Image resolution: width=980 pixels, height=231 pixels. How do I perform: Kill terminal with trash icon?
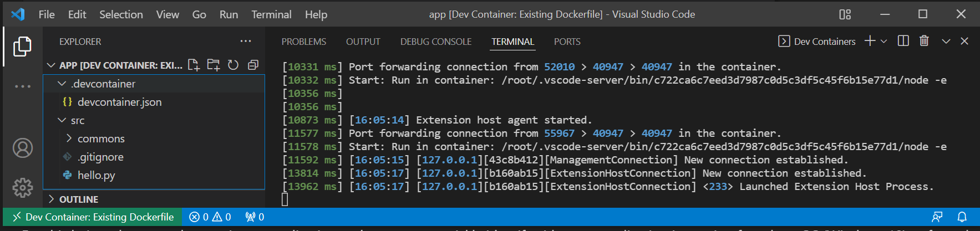[x=924, y=41]
